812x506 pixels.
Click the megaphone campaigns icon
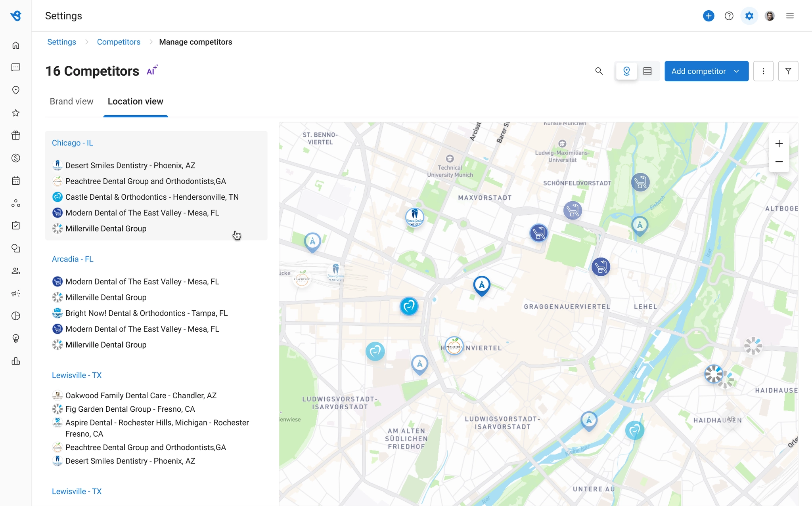(x=16, y=294)
